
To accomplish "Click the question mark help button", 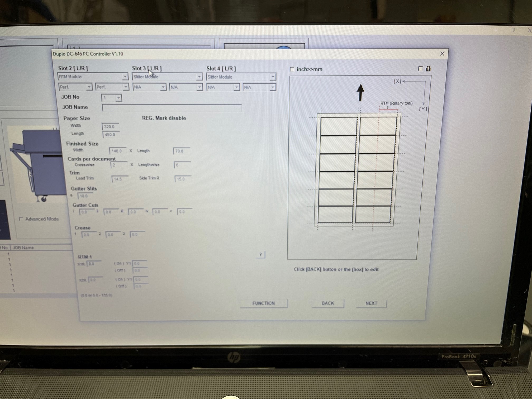I will tap(260, 254).
